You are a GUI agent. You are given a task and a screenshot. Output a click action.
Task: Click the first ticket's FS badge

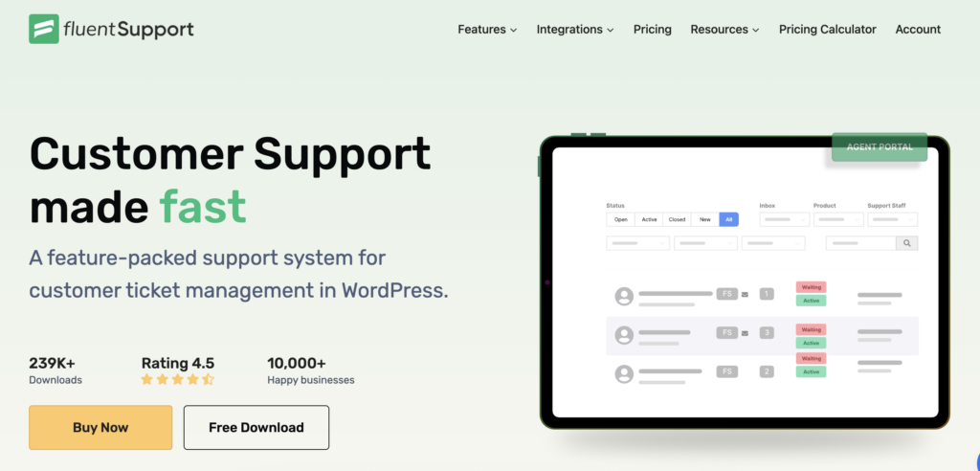727,293
